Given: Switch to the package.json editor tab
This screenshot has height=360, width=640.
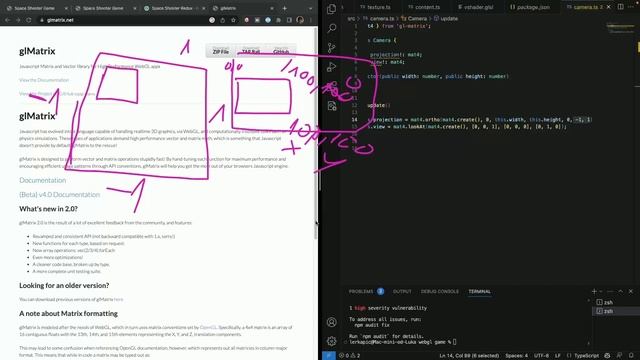Looking at the screenshot, I should coord(530,7).
